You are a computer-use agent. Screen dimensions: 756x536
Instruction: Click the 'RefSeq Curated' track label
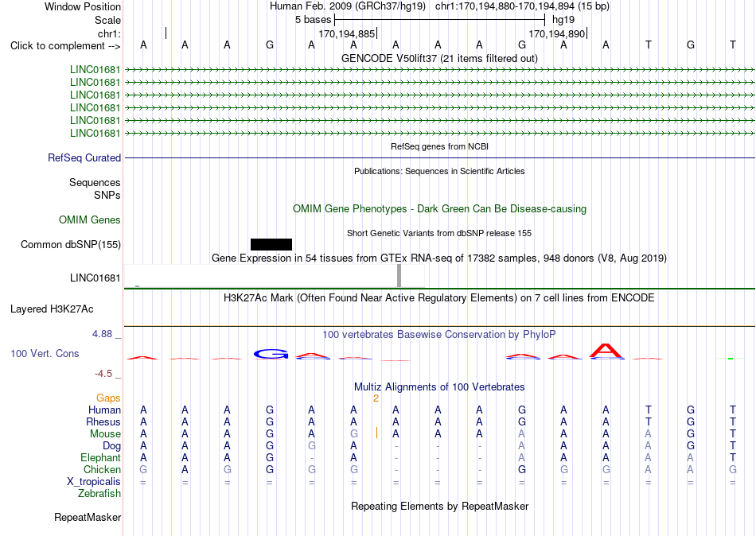click(x=84, y=157)
